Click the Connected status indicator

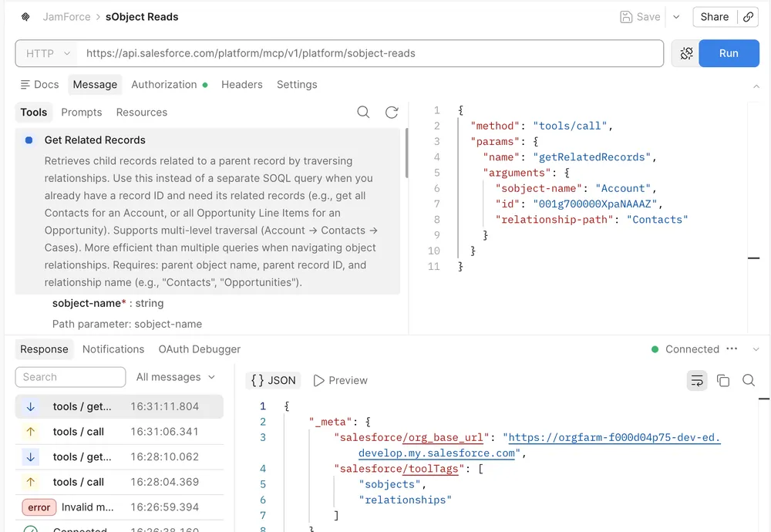(x=685, y=349)
